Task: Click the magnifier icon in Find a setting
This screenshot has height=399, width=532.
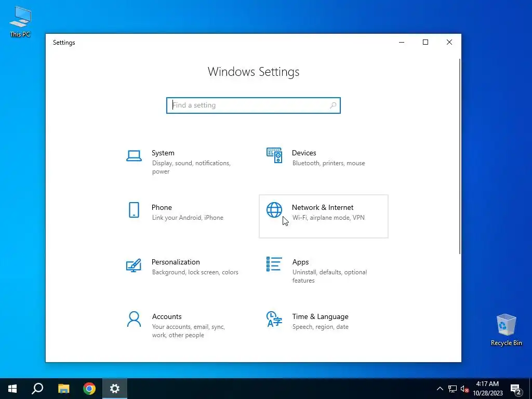Action: click(333, 105)
